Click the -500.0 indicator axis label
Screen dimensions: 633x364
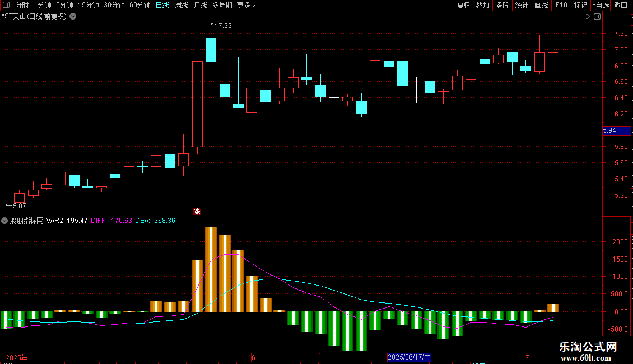618,329
